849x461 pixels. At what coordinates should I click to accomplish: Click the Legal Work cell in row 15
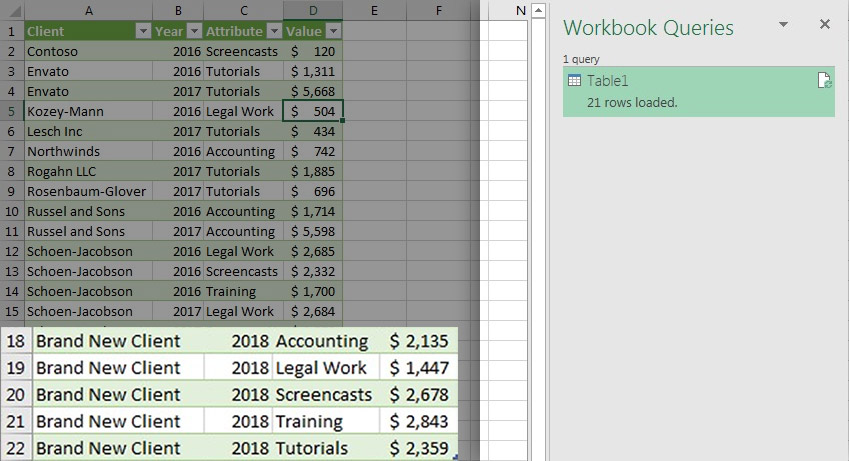243,311
